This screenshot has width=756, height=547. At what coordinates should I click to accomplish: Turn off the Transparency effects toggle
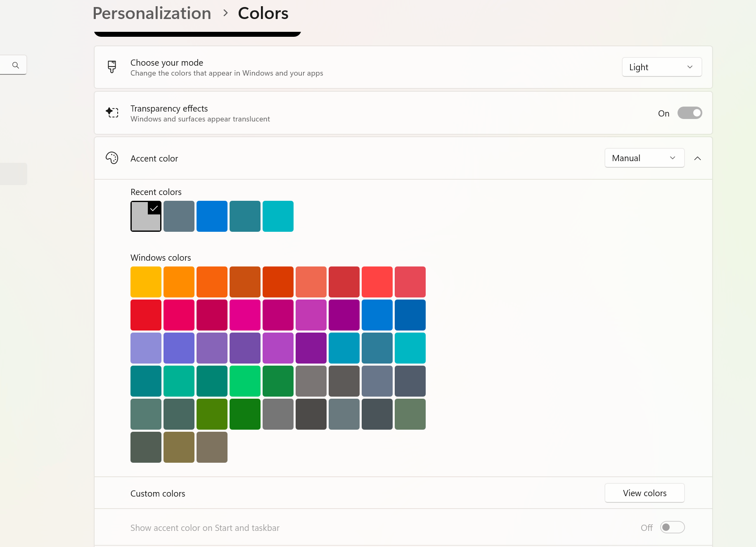pyautogui.click(x=690, y=113)
